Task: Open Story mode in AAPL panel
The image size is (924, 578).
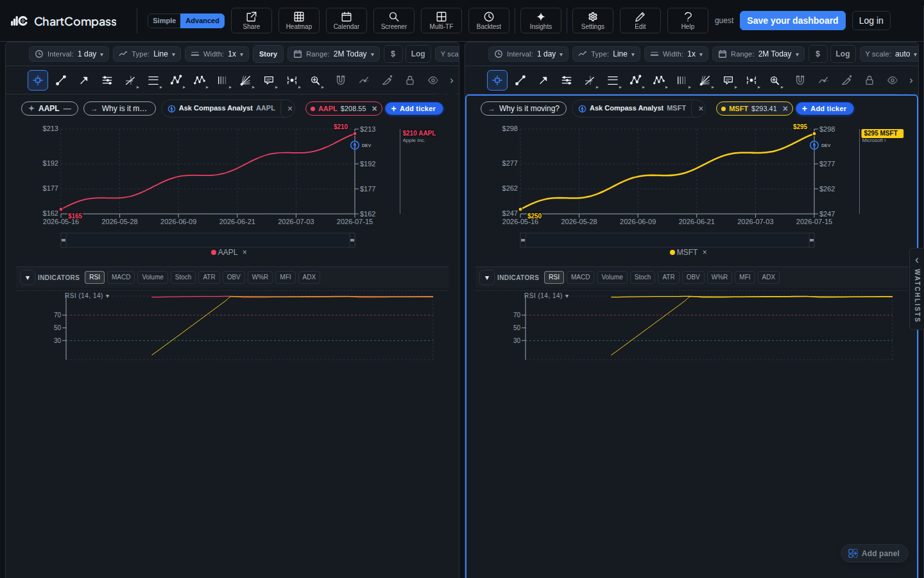Action: (x=268, y=54)
